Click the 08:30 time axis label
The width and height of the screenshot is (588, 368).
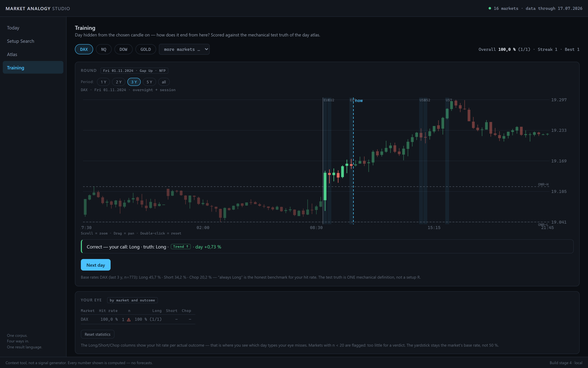tap(316, 228)
